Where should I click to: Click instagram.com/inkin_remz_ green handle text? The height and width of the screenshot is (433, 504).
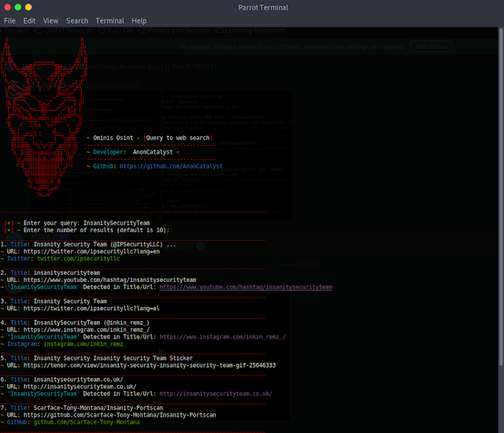(x=85, y=344)
